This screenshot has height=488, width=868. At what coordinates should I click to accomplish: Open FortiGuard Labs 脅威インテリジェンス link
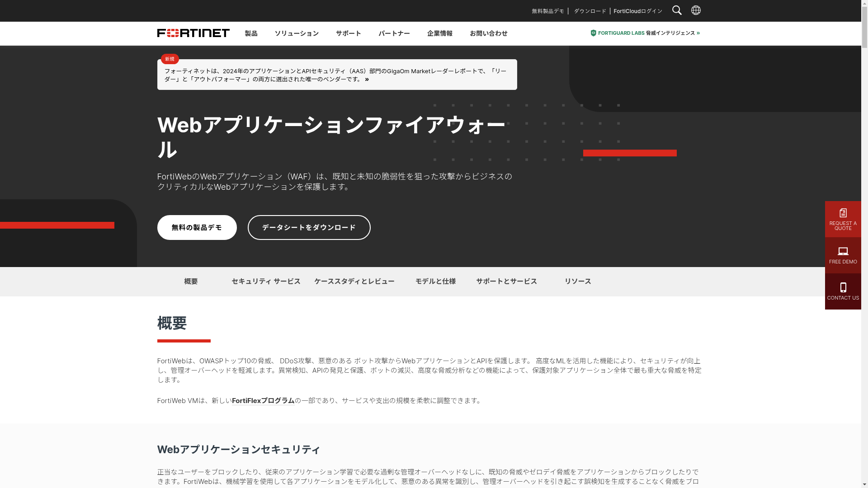point(645,33)
